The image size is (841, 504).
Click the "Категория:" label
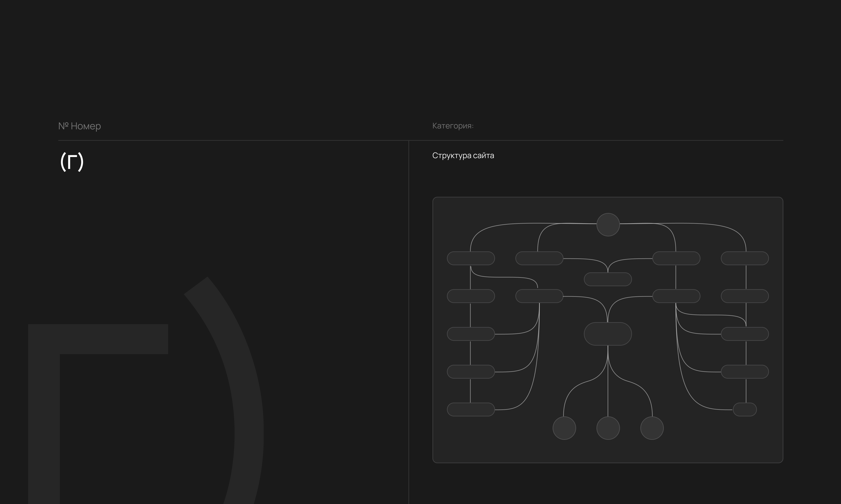pyautogui.click(x=453, y=126)
